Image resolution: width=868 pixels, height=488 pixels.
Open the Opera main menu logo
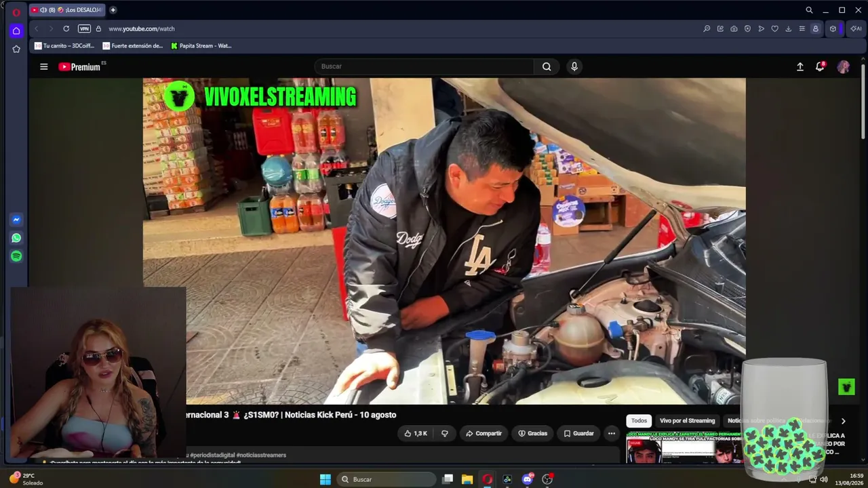(x=16, y=12)
